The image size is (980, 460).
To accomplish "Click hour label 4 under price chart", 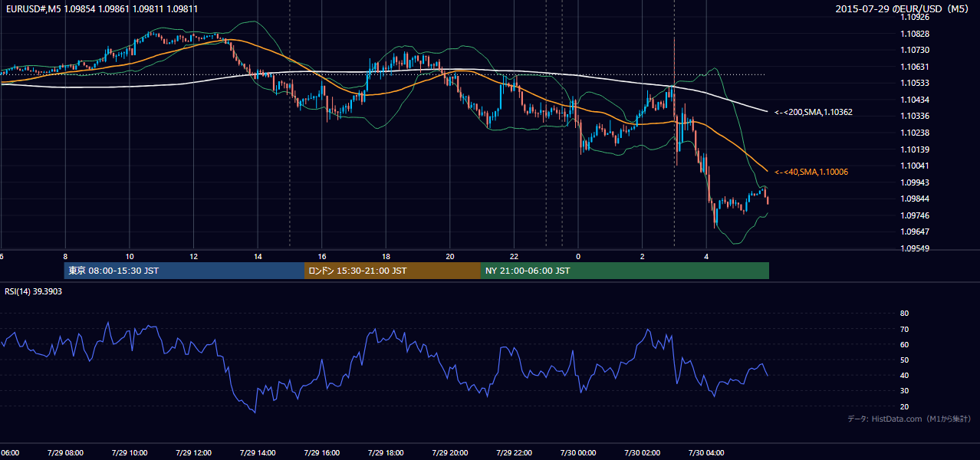I will pos(706,256).
